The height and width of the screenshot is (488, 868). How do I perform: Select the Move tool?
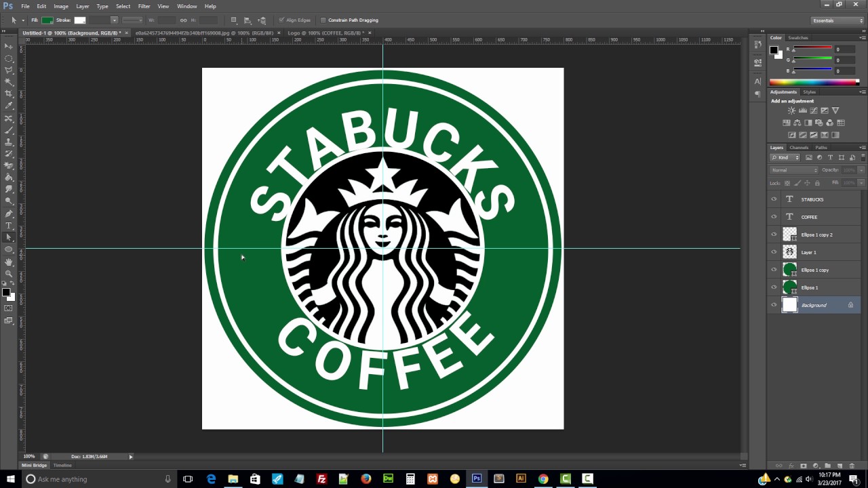9,46
